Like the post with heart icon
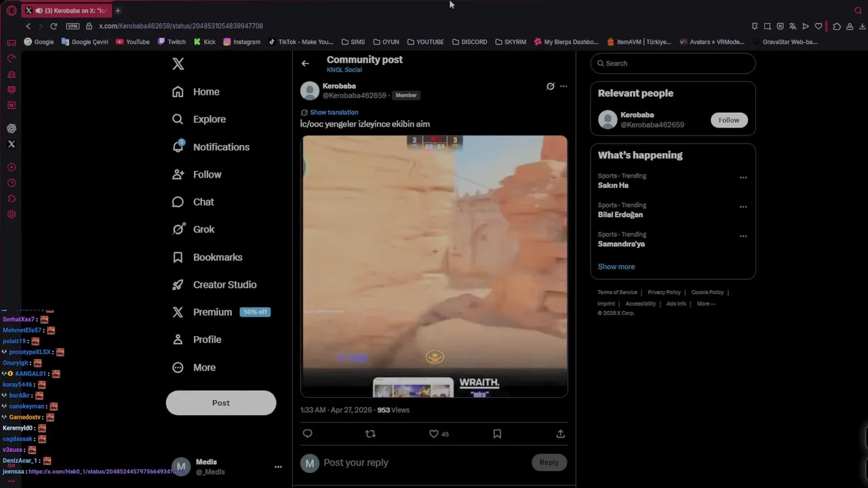 click(433, 434)
